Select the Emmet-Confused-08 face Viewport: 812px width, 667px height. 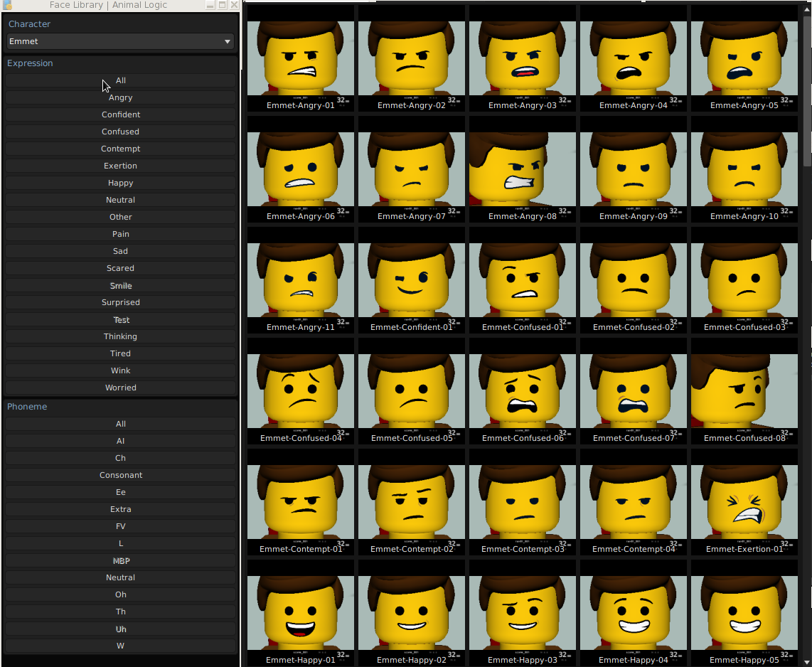click(x=744, y=391)
